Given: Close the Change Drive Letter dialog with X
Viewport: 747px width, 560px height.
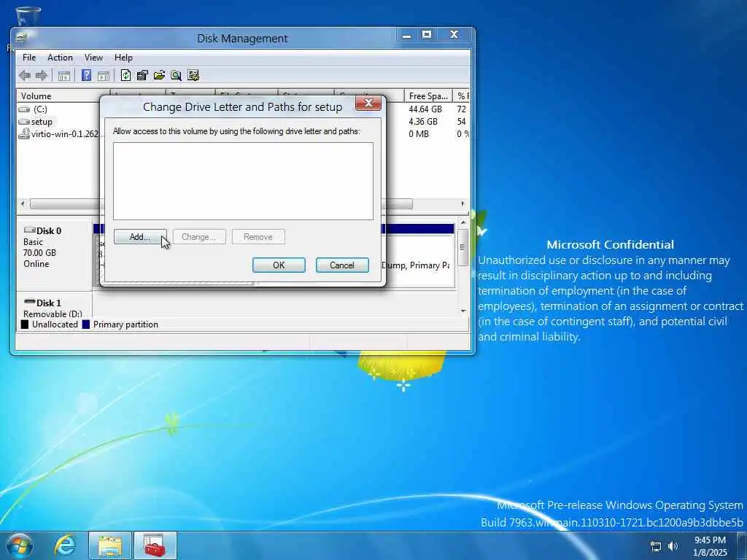Looking at the screenshot, I should click(x=368, y=104).
